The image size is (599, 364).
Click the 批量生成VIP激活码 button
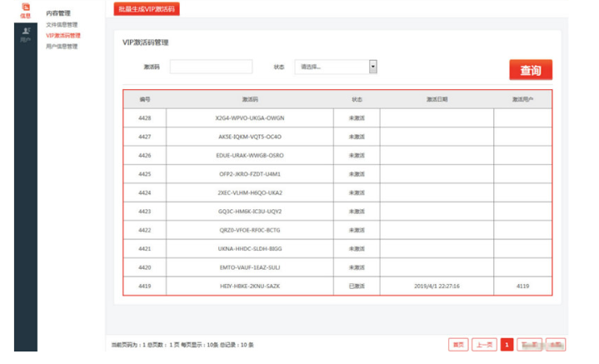pyautogui.click(x=147, y=9)
